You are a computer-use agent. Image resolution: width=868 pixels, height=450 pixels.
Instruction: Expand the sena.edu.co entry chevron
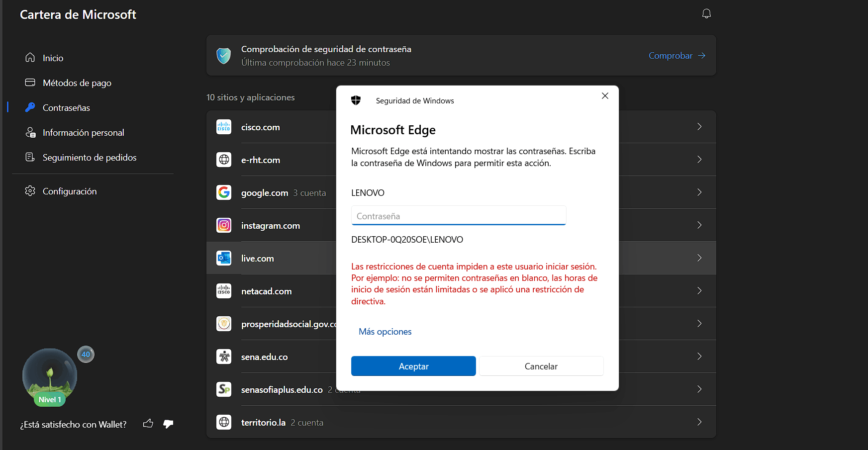699,357
